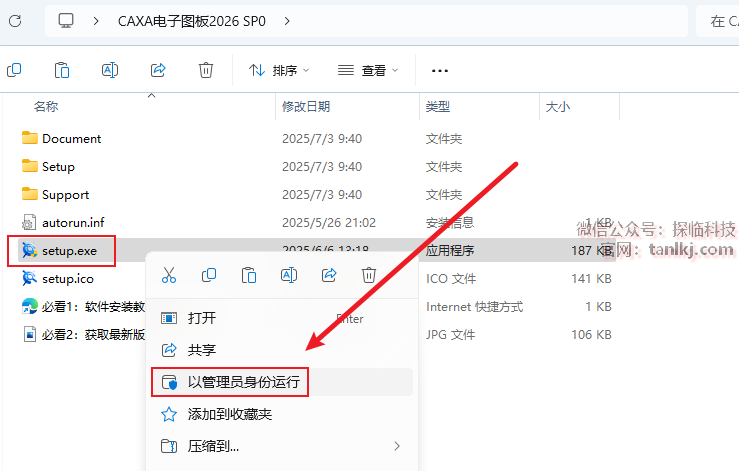Select the Document folder
This screenshot has height=471, width=739.
click(x=72, y=139)
